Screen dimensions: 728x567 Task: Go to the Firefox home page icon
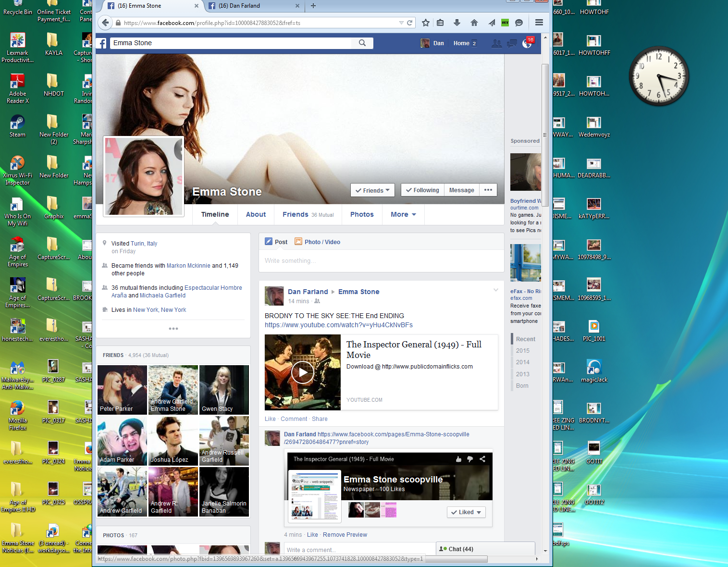[474, 23]
